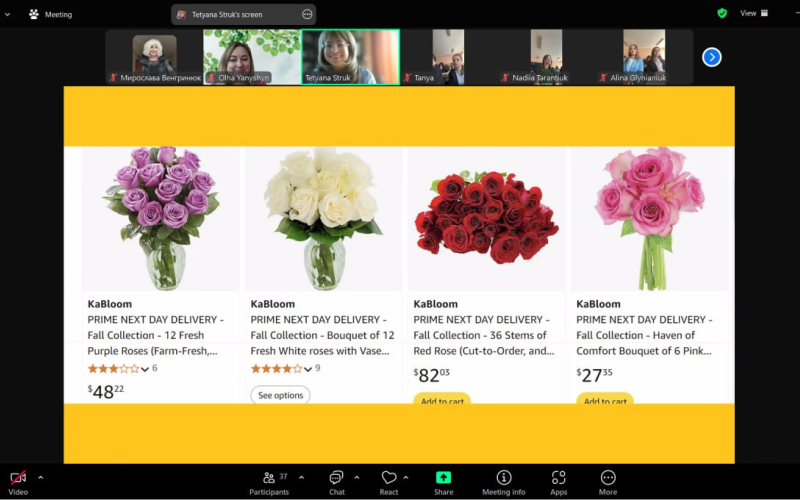Open Meeting info
Screen dimensions: 800x500
(x=504, y=483)
